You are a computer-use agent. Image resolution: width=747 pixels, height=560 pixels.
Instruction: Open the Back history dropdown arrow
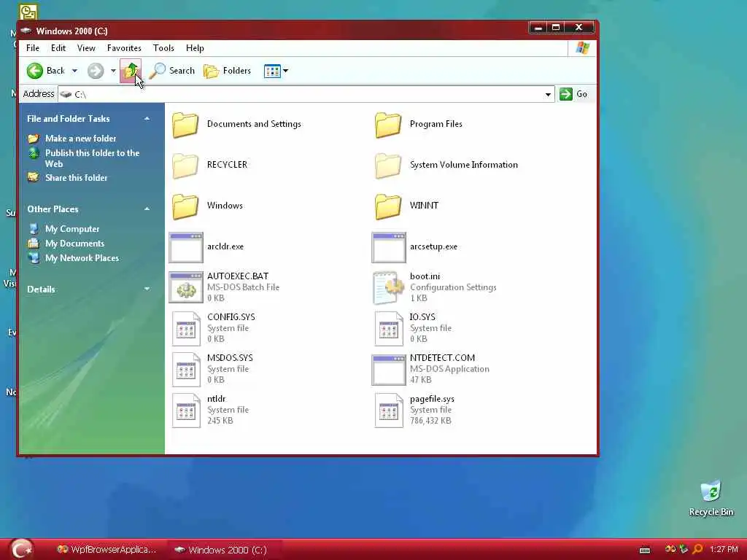point(75,71)
